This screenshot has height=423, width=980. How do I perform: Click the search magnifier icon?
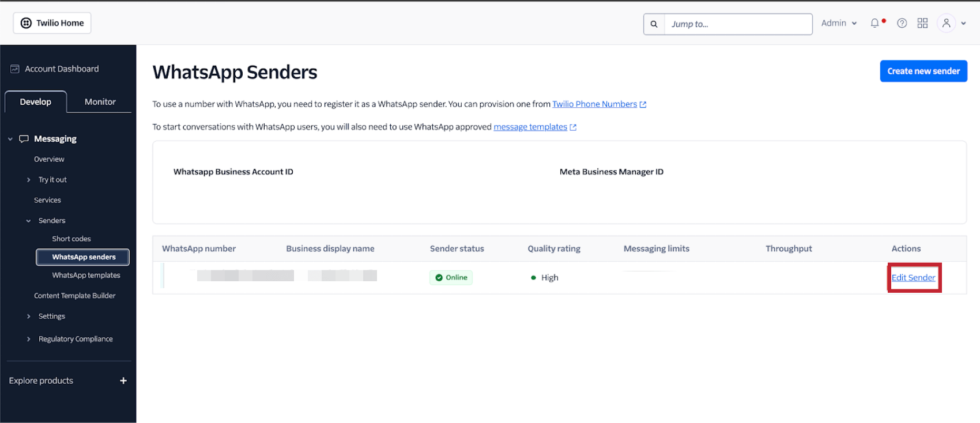point(653,24)
